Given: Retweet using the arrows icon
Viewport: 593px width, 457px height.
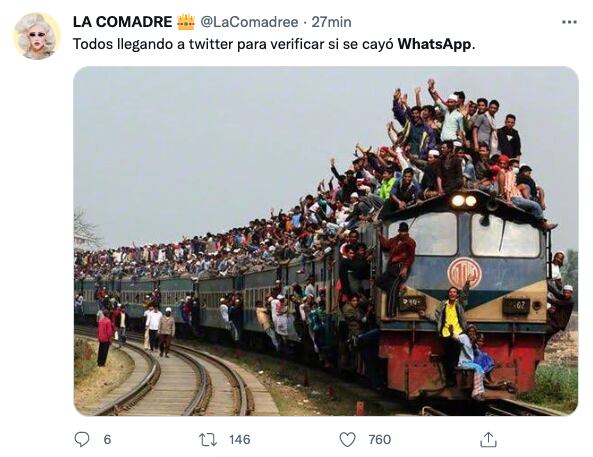Looking at the screenshot, I should tap(208, 440).
